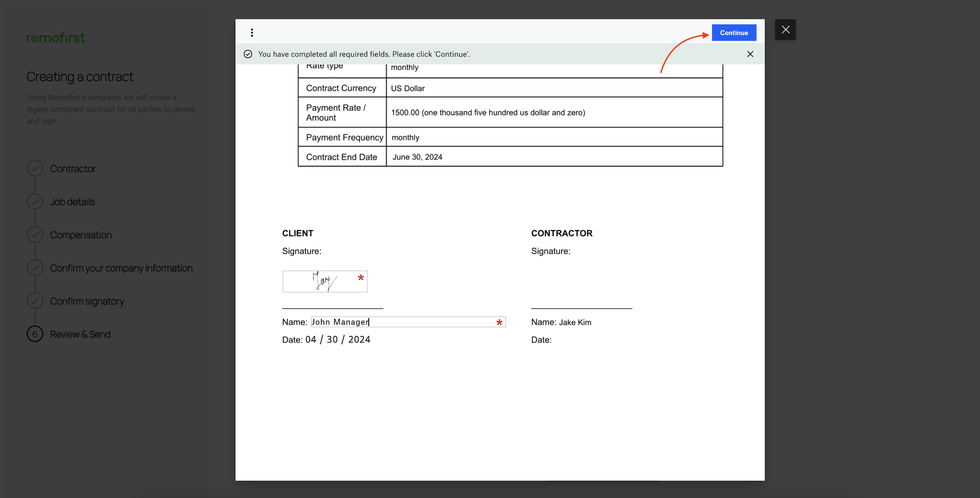Click the Name field with John Manager
Viewport: 980px width, 498px height.
[408, 322]
